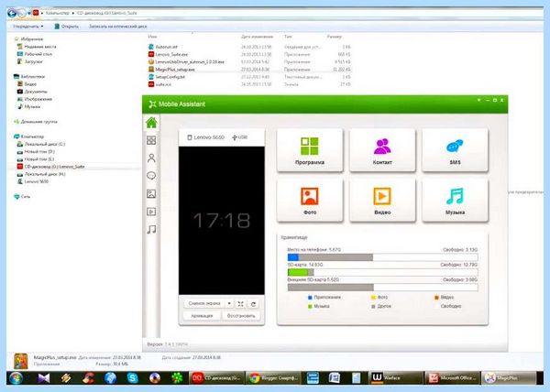This screenshot has width=550, height=392.
Task: Switch to Chrome window in taskbar
Action: point(273,378)
